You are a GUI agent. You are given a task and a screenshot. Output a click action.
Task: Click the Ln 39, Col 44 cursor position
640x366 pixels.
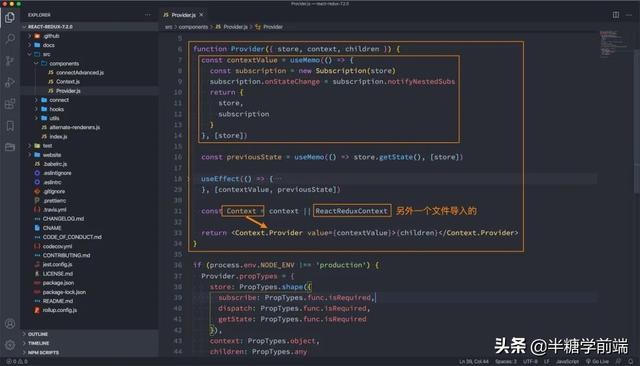pyautogui.click(x=473, y=362)
